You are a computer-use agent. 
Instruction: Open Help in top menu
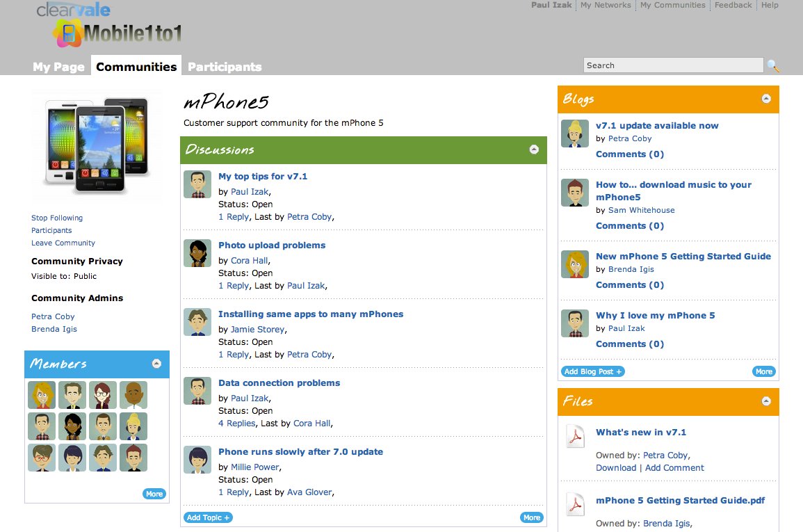pyautogui.click(x=769, y=5)
